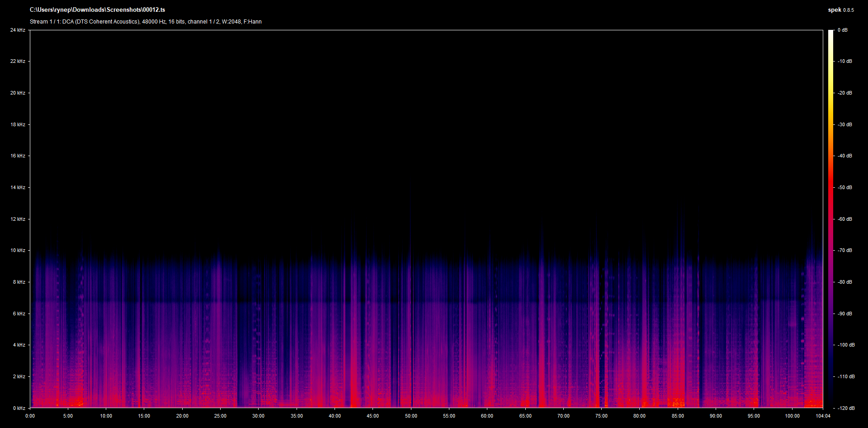Image resolution: width=868 pixels, height=428 pixels.
Task: Click the -20 dB yellow level label
Action: [x=844, y=93]
